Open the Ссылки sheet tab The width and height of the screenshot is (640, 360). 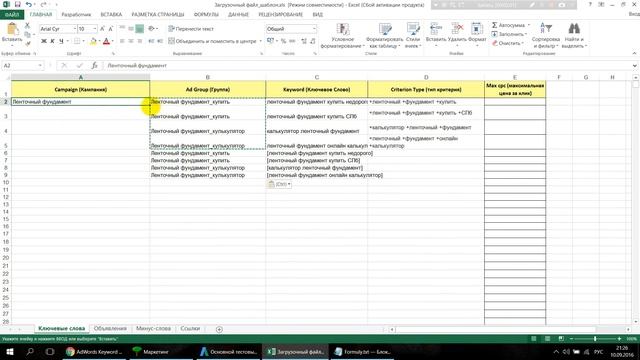tap(190, 329)
